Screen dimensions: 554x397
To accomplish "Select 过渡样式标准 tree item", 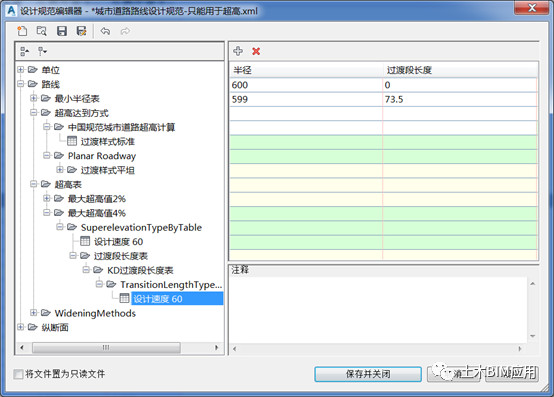I will tap(108, 142).
